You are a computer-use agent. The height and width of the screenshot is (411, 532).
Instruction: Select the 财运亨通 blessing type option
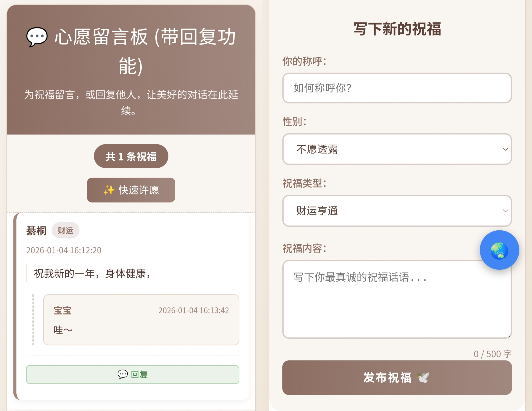pos(397,211)
